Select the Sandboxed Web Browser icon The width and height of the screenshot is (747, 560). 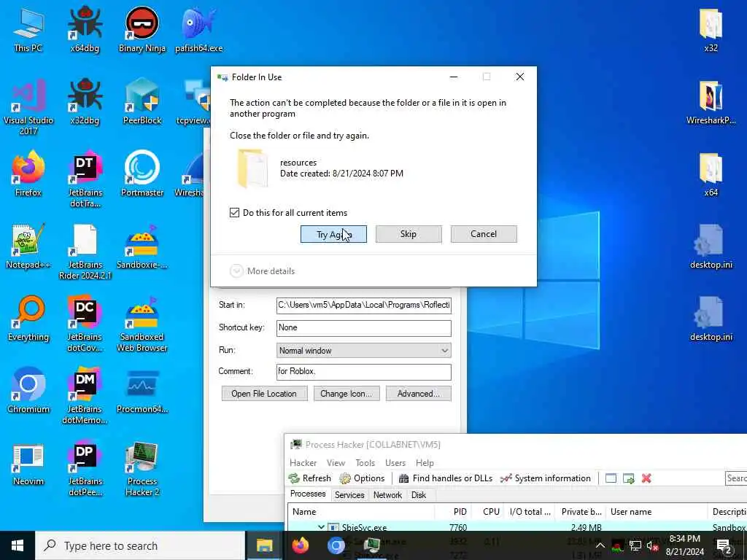click(142, 324)
